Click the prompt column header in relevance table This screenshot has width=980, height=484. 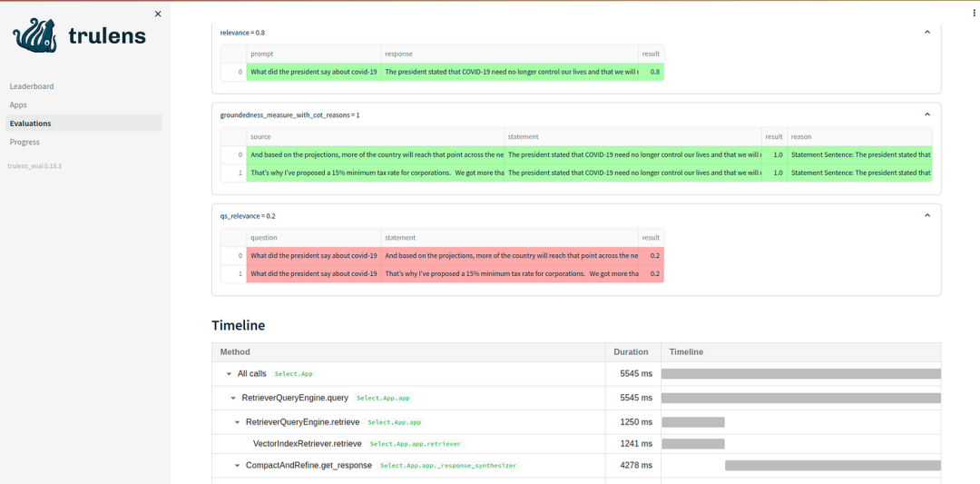[314, 54]
